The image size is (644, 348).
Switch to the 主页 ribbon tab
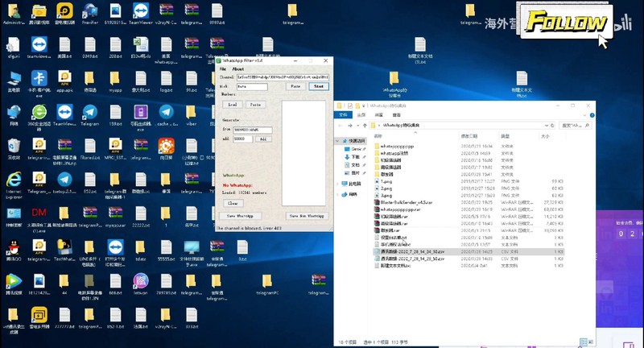pyautogui.click(x=361, y=115)
